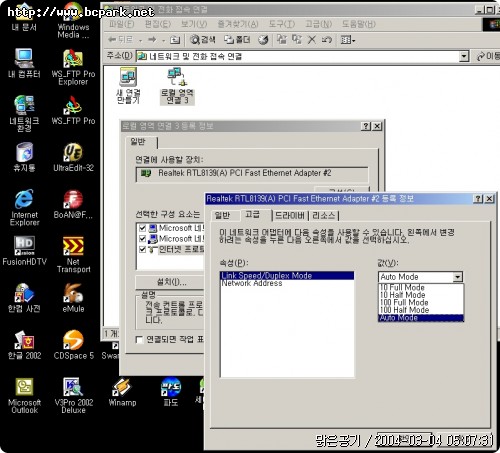Click the delete X toolbar icon
Viewport: 500px width, 453px height.
click(312, 40)
